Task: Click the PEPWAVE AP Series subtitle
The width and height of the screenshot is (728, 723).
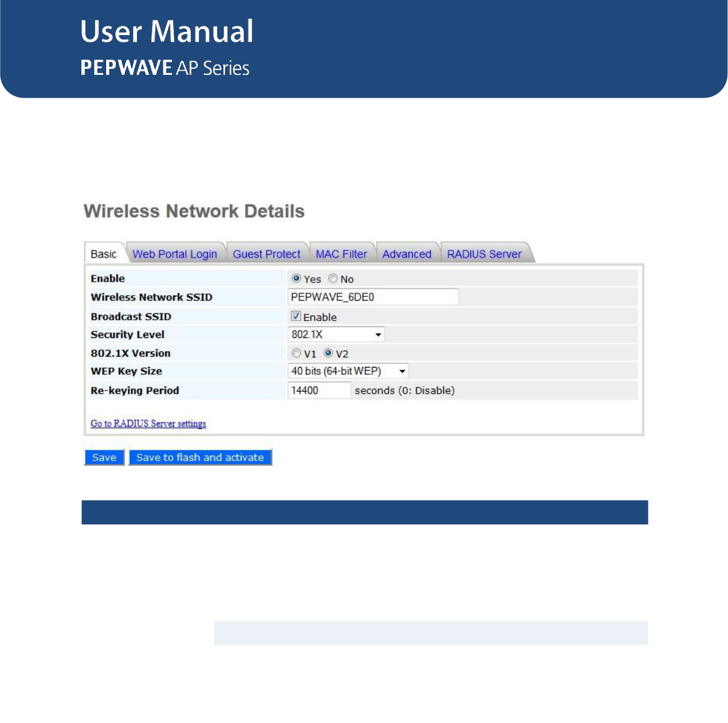Action: tap(165, 68)
